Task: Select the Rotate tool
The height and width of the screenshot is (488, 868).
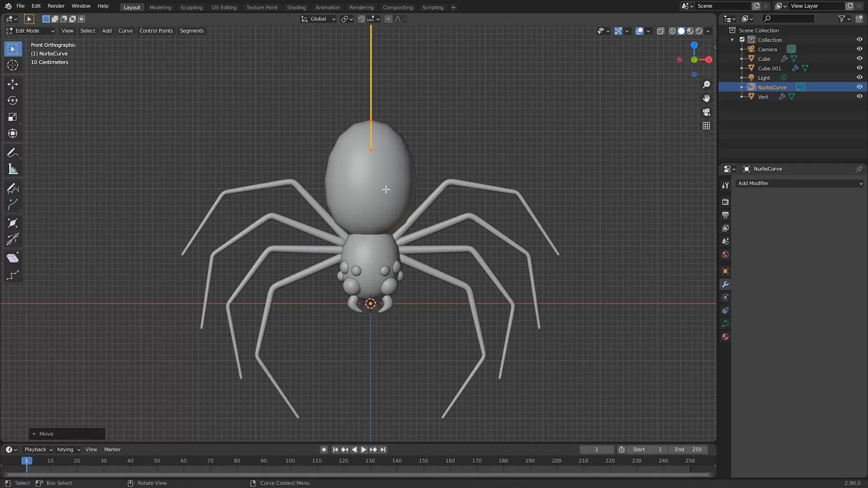Action: [x=13, y=100]
